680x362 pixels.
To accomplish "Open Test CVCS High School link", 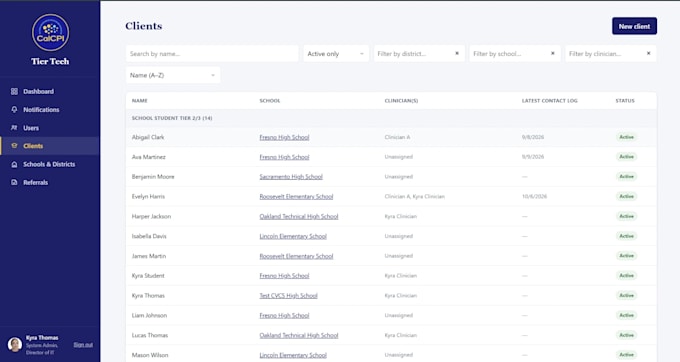I will click(x=288, y=296).
